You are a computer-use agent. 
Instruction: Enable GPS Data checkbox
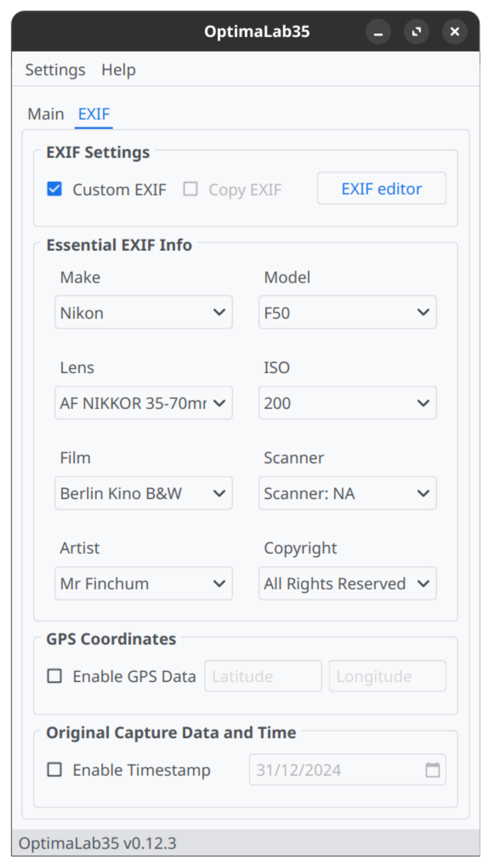pos(55,676)
